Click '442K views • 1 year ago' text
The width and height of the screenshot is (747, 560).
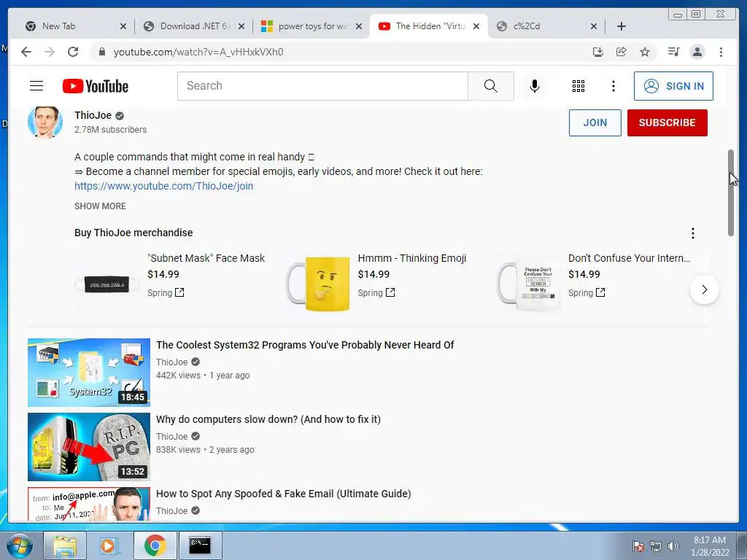203,376
